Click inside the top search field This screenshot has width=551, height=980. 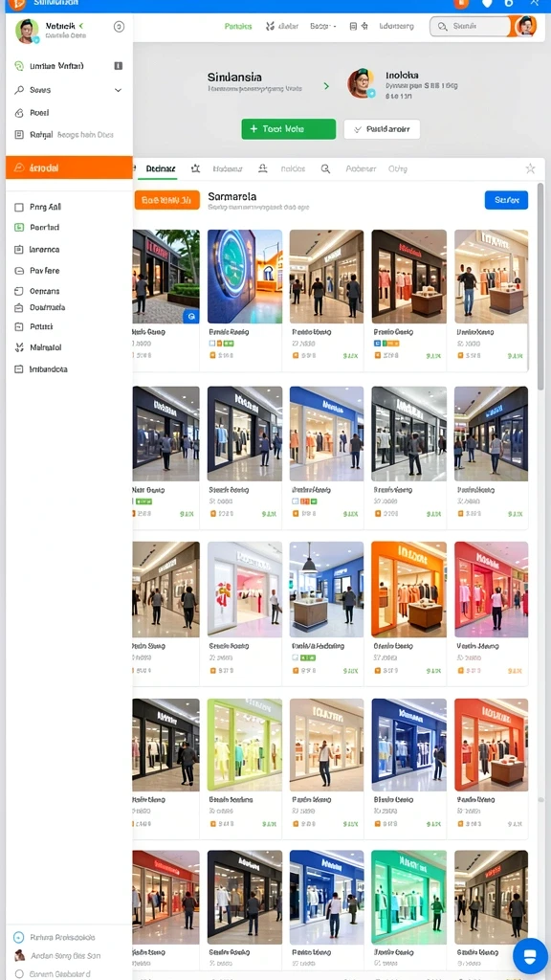471,26
